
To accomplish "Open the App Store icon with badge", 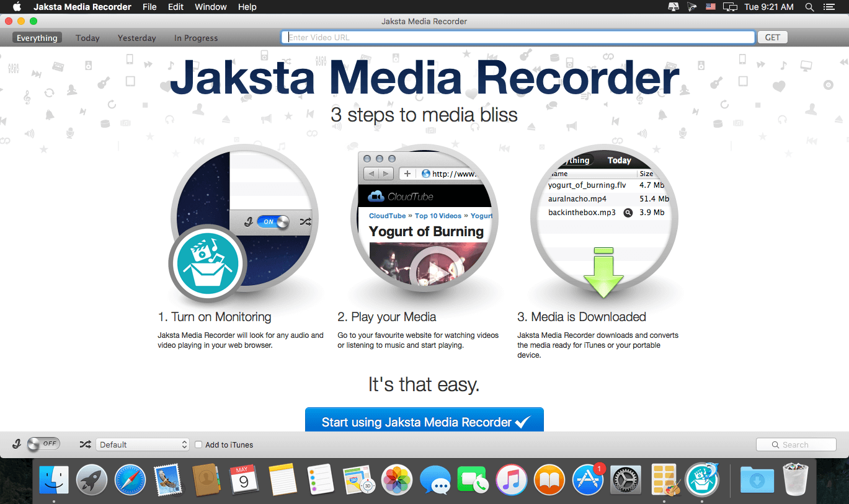I will pyautogui.click(x=587, y=480).
